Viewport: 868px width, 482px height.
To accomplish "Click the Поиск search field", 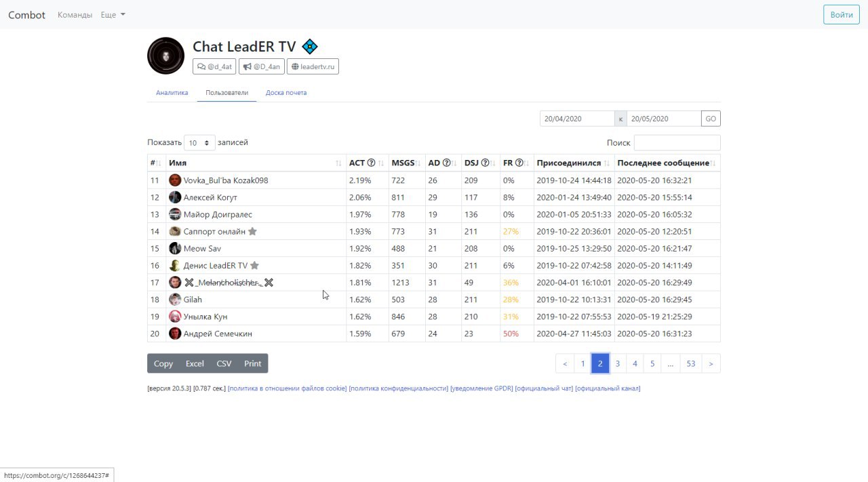I will coord(677,142).
